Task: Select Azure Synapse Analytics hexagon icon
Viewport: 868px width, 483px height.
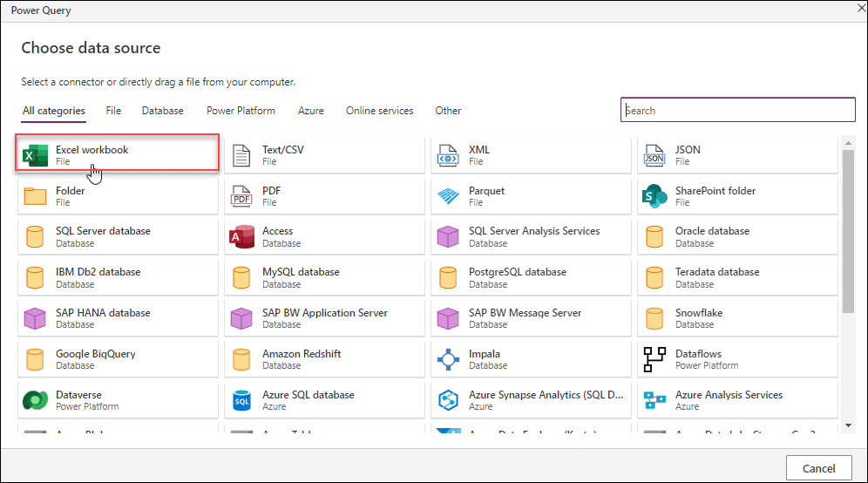Action: (448, 400)
